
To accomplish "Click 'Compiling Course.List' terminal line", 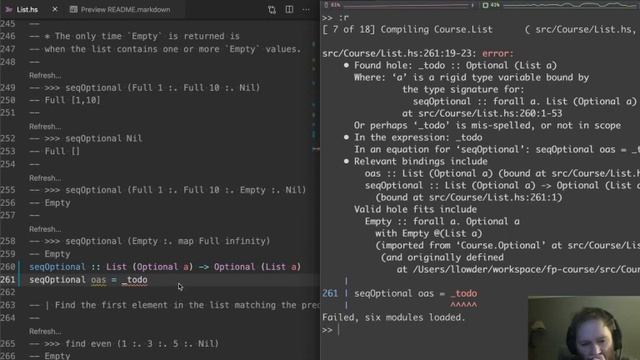I will 437,29.
